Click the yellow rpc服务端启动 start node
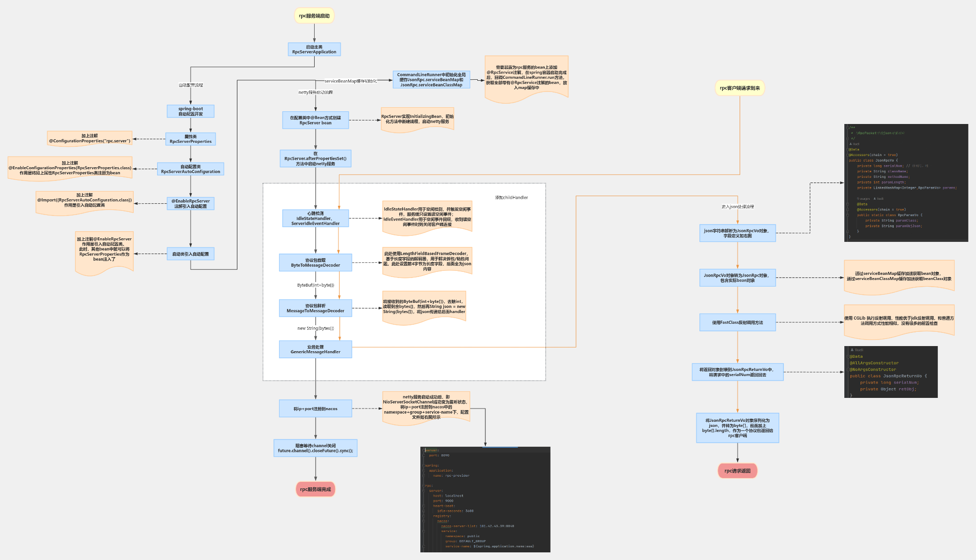976x560 pixels. click(314, 16)
